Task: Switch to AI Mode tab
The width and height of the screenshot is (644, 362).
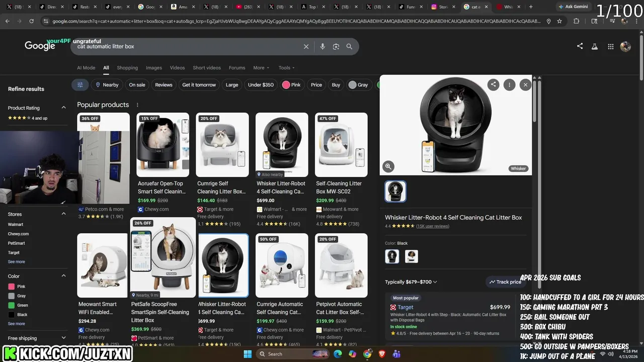Action: [x=86, y=68]
